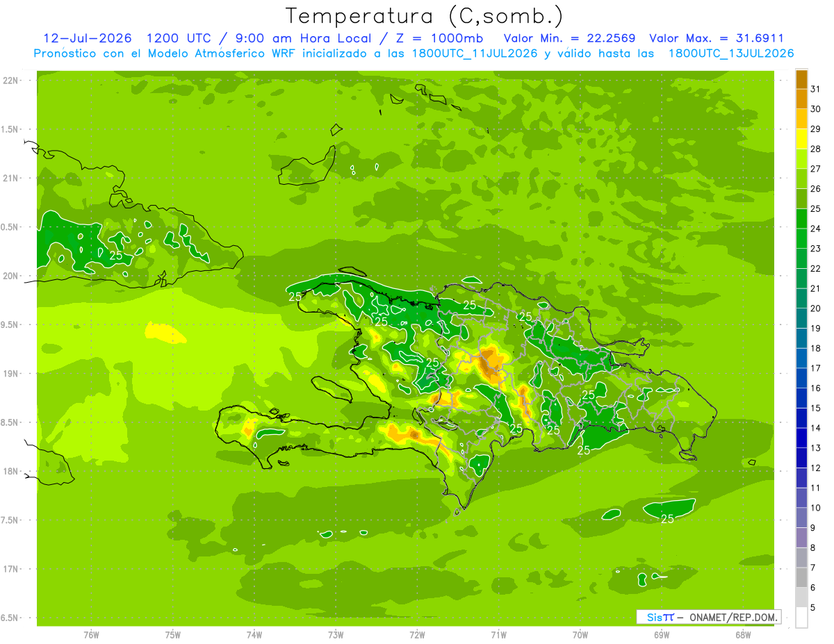Click "Valor Max. = 31.6911"
The height and width of the screenshot is (644, 834).
717,38
